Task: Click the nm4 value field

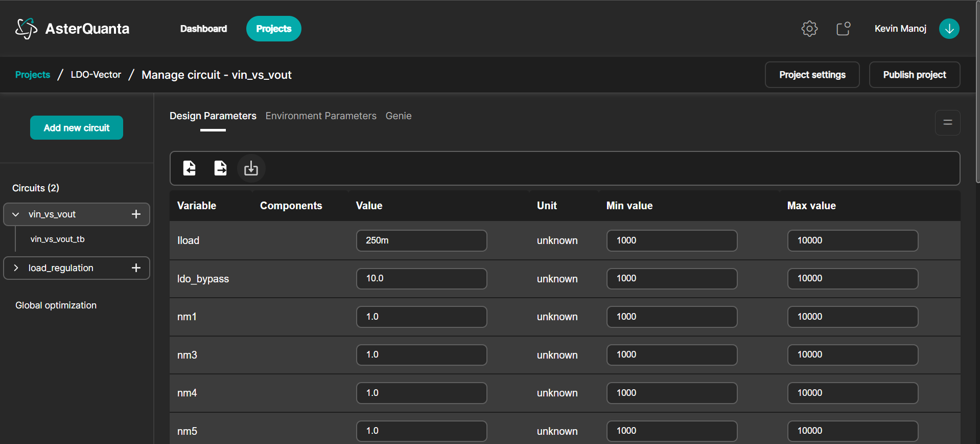Action: 422,393
